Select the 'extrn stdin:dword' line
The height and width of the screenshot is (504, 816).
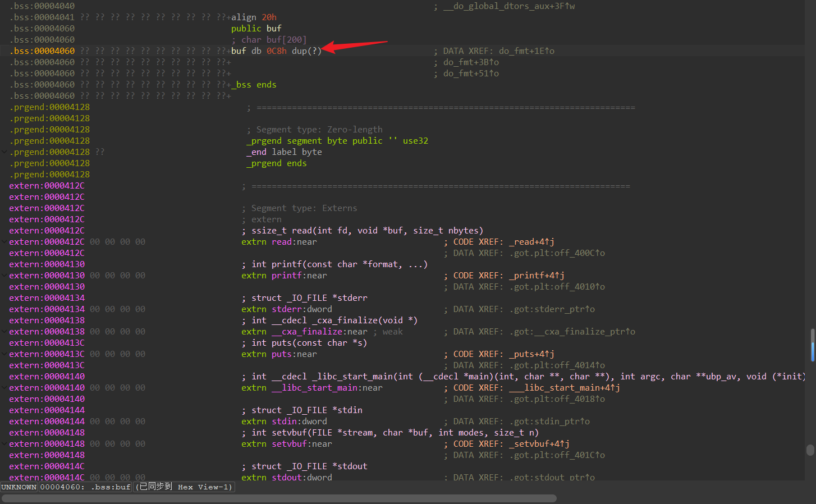point(284,421)
